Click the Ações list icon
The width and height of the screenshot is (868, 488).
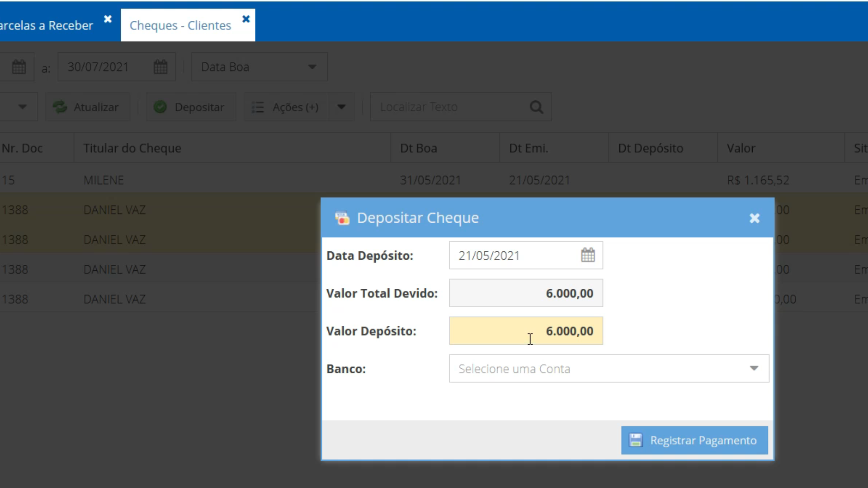(258, 107)
